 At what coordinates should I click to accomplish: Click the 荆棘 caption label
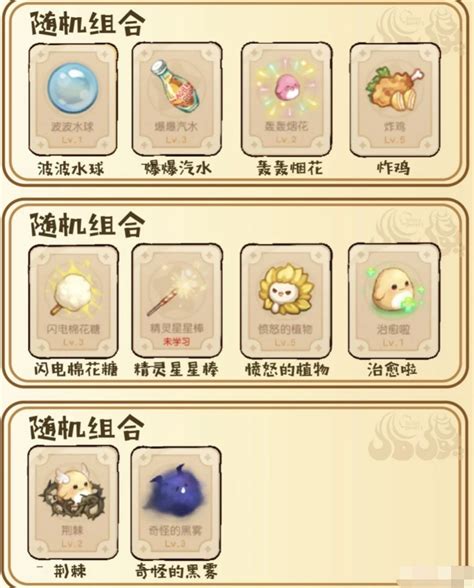[x=70, y=571]
